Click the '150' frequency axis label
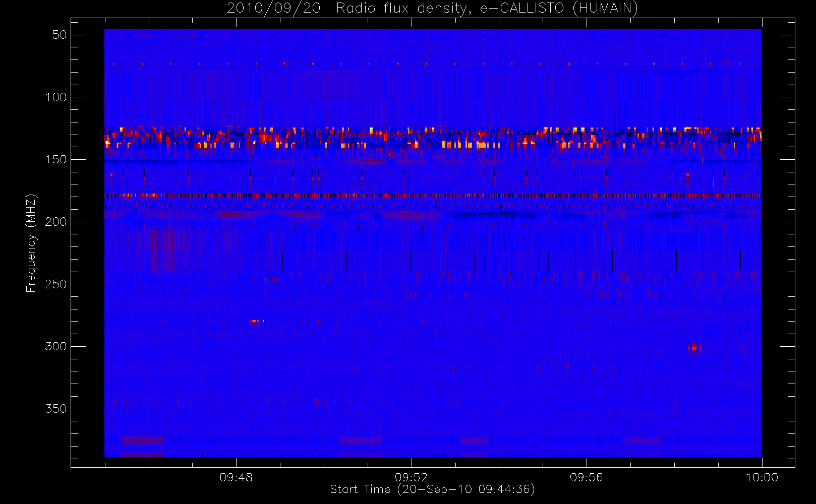The image size is (816, 504). coord(56,160)
